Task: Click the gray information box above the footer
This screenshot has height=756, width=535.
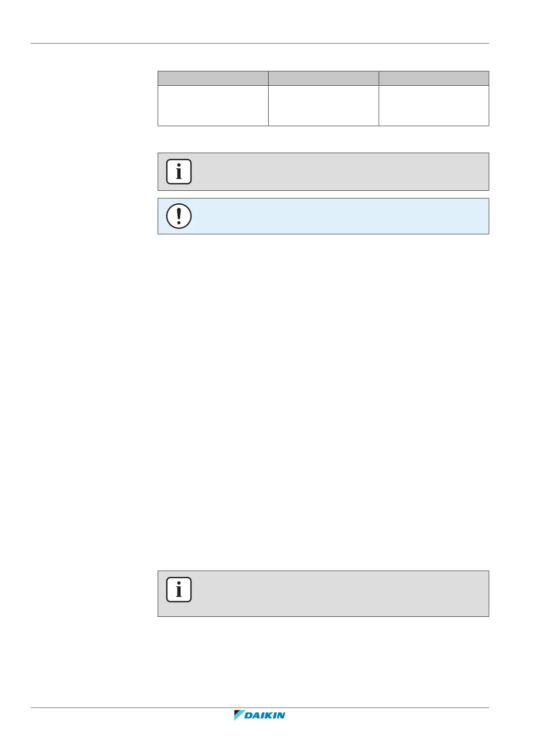Action: (337, 593)
